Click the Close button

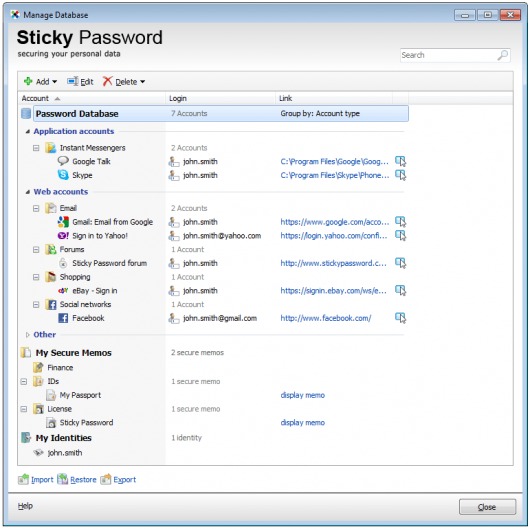487,507
